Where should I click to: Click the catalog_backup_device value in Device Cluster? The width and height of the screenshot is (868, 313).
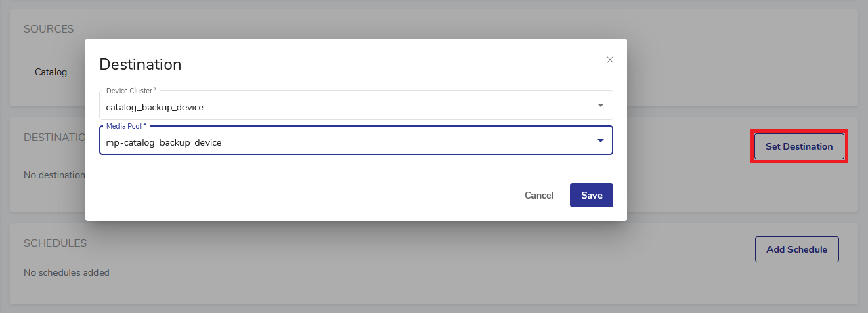[x=155, y=107]
